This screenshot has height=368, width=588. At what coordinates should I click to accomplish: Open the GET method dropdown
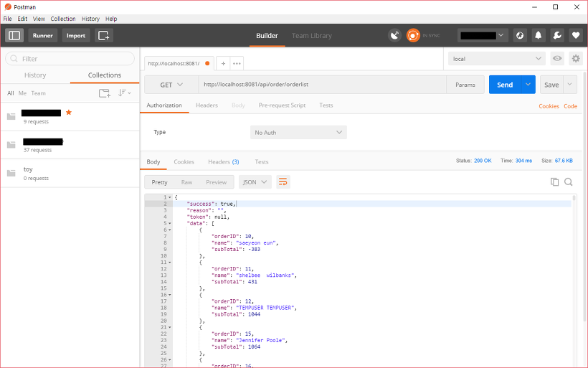171,85
